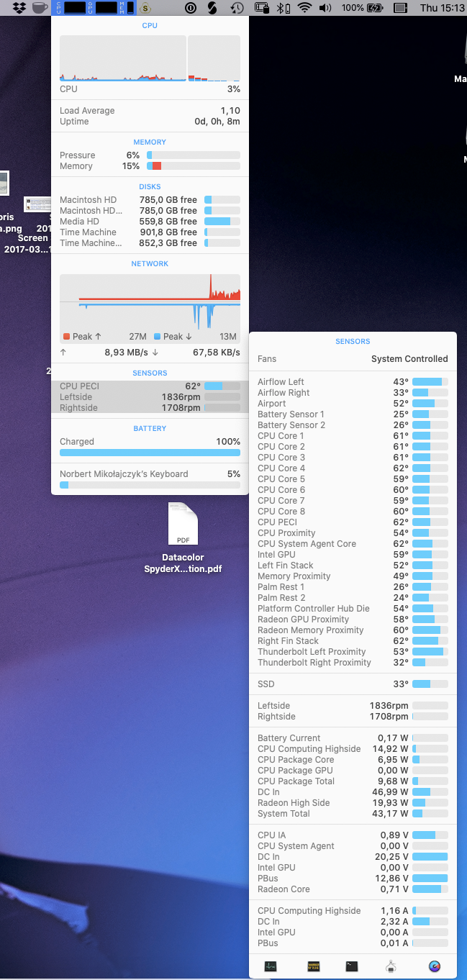Open System Information from Sensors panel footer

[391, 966]
